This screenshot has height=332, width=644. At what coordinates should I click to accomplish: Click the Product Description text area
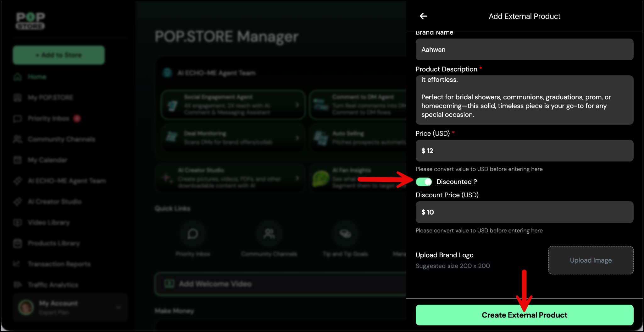coord(524,100)
